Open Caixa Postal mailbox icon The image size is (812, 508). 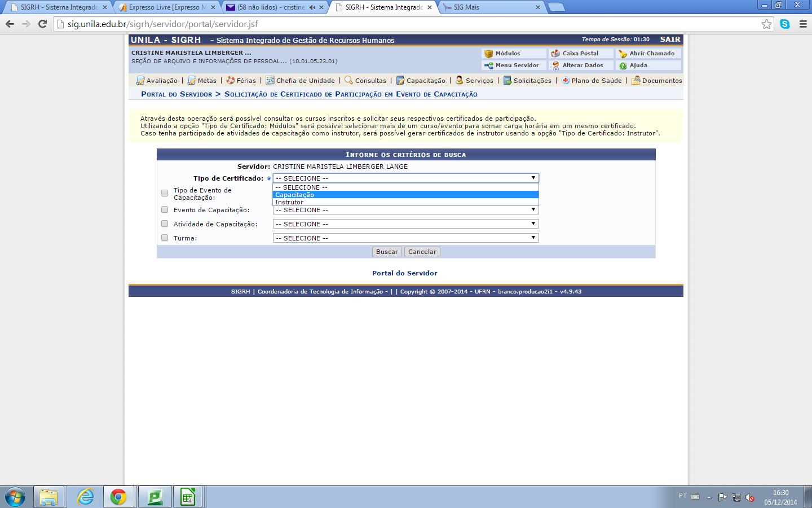tap(555, 54)
